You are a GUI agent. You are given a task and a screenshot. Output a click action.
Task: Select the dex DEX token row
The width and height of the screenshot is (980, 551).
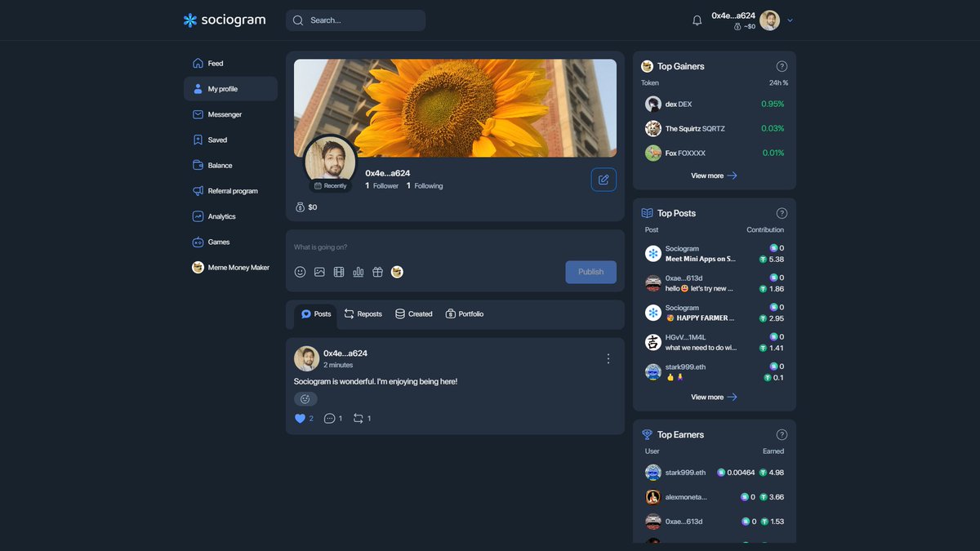[x=715, y=104]
